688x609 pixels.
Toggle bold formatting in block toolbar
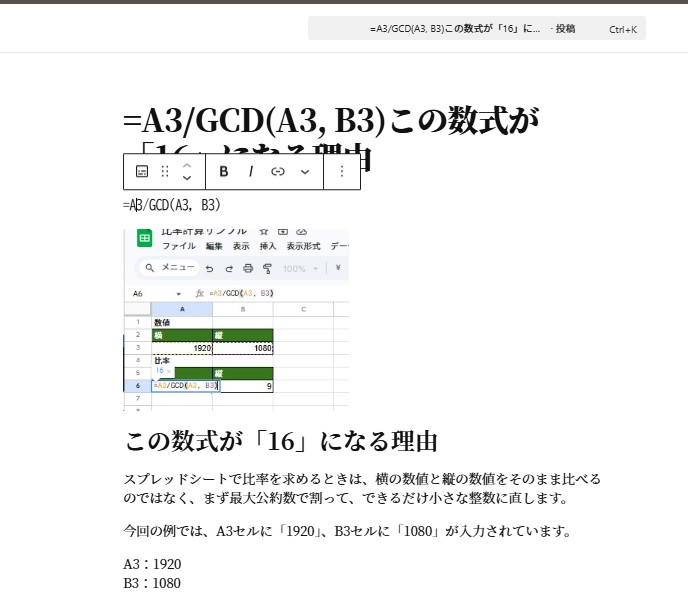[224, 172]
